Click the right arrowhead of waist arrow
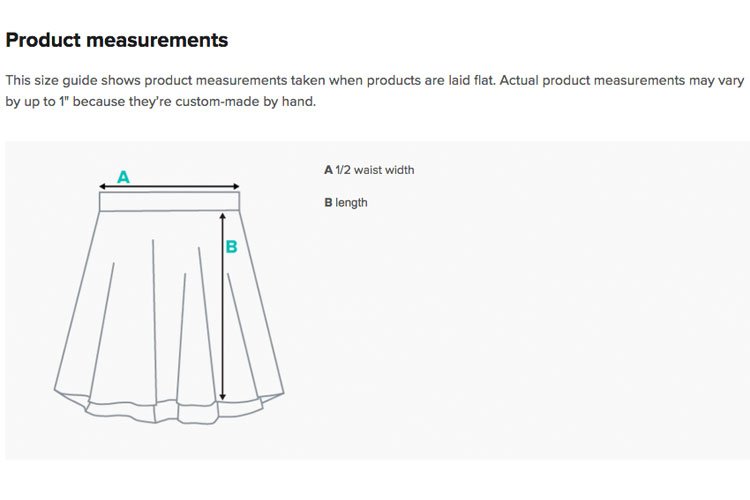 (x=236, y=187)
